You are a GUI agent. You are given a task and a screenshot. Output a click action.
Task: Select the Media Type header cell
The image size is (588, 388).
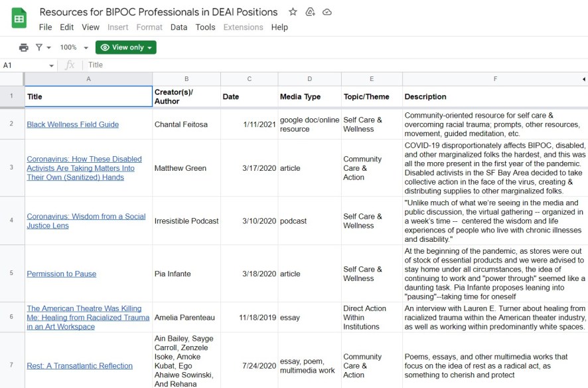click(x=310, y=96)
